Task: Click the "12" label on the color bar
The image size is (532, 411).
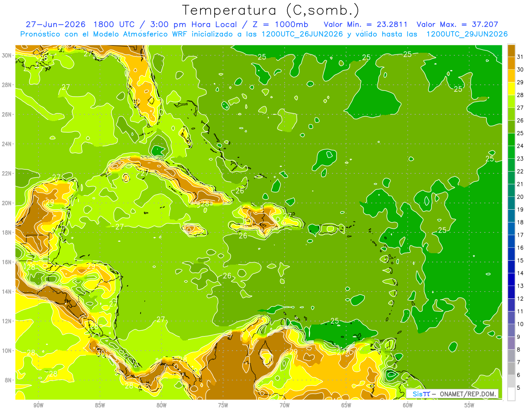Action: tap(520, 298)
